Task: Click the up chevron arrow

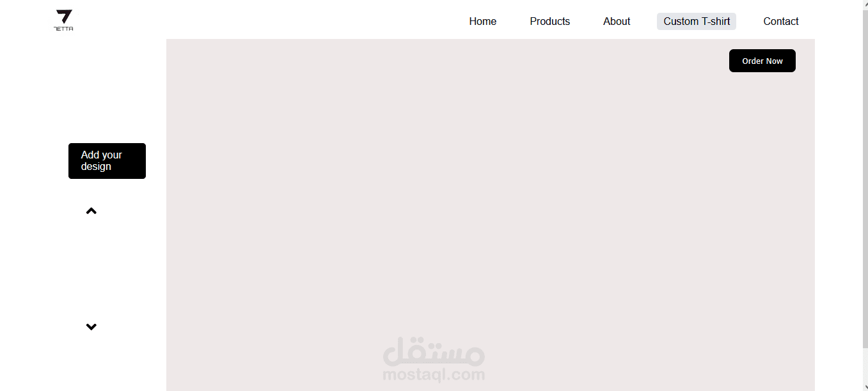Action: [91, 211]
